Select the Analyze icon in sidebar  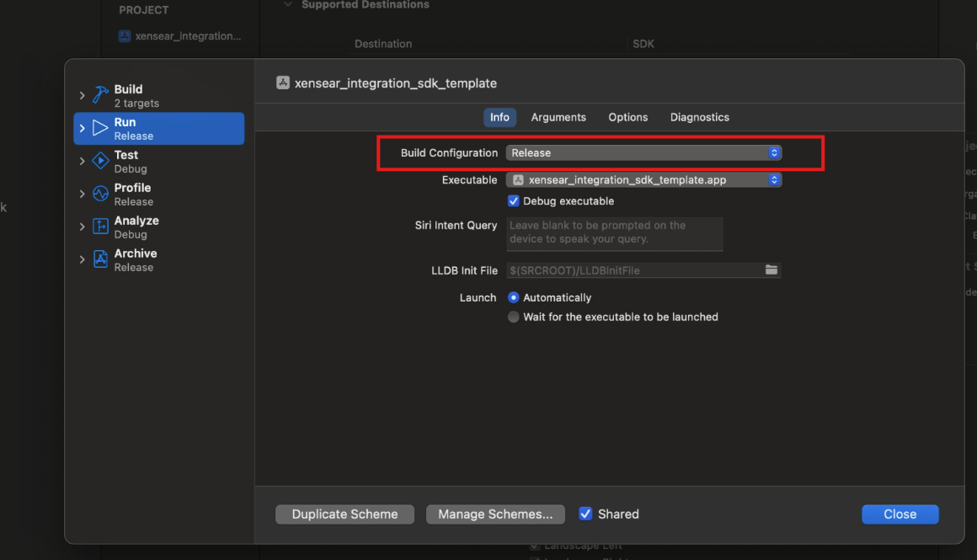point(100,227)
